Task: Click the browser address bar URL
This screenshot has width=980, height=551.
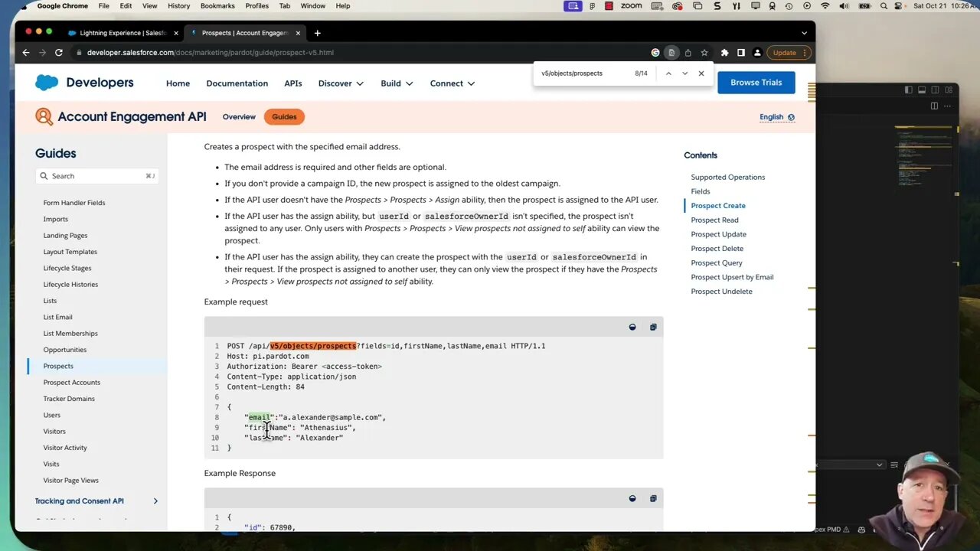Action: [210, 53]
